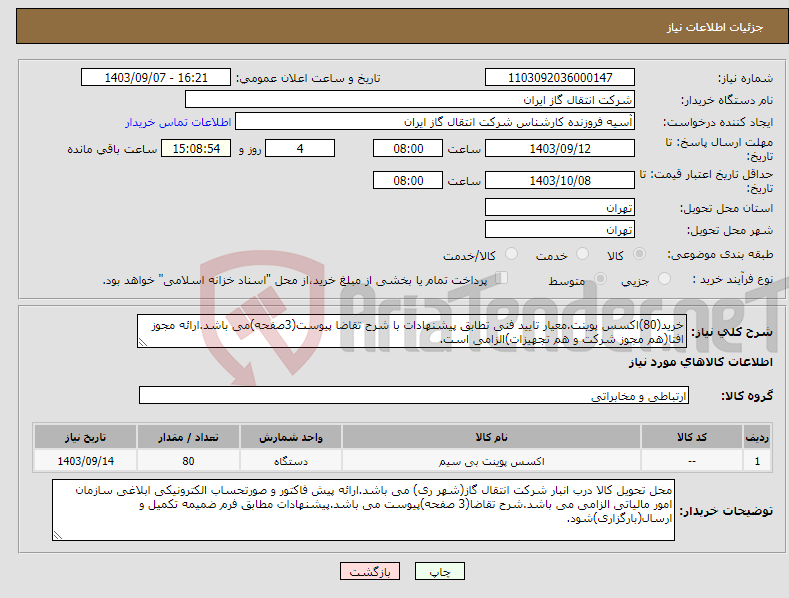Click the general need description text area
Viewport: 789px width, 598px height.
[x=412, y=331]
